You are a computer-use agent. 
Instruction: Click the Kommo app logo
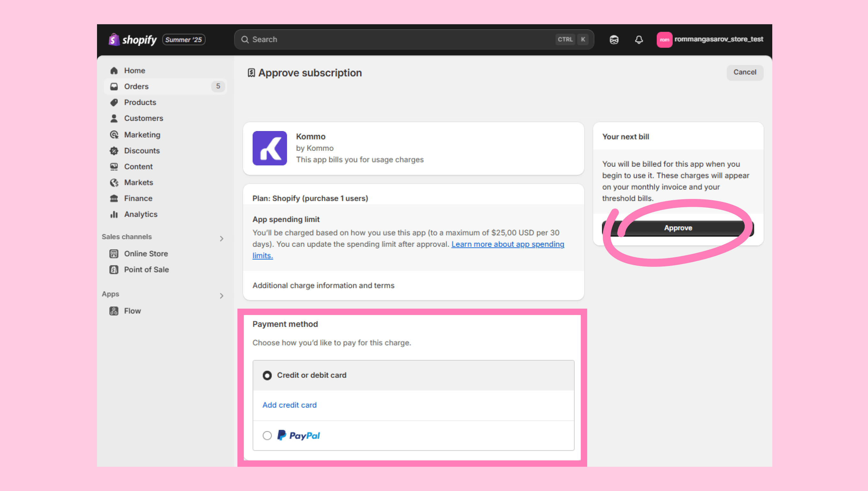pos(270,148)
